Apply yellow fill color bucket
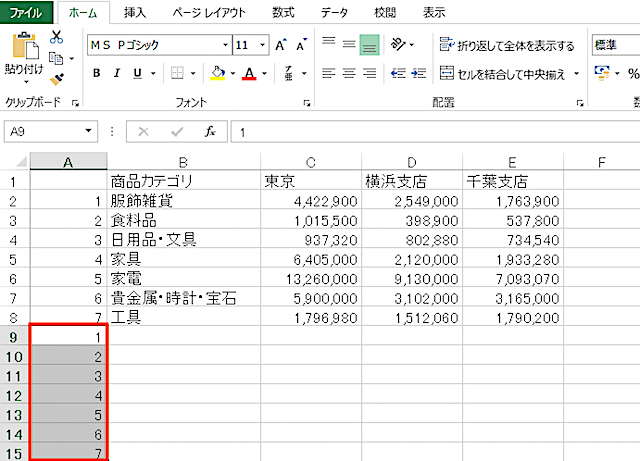The height and width of the screenshot is (461, 640). coord(218,73)
